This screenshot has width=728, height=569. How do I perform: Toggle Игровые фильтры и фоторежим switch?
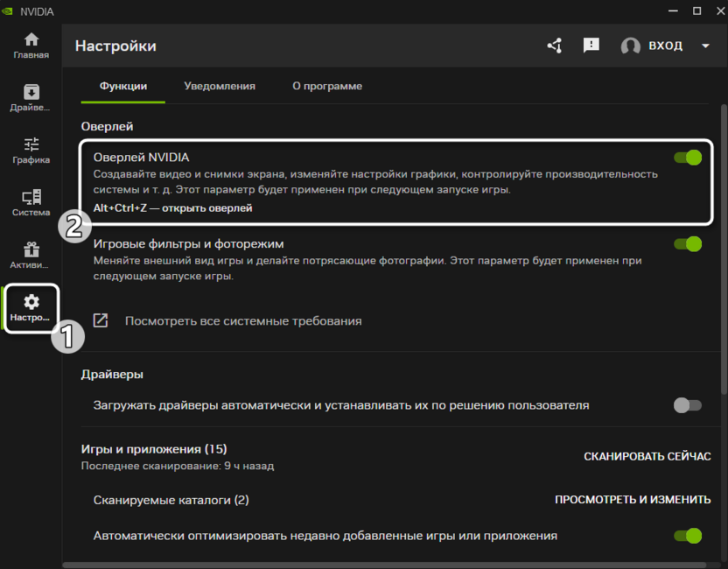688,244
